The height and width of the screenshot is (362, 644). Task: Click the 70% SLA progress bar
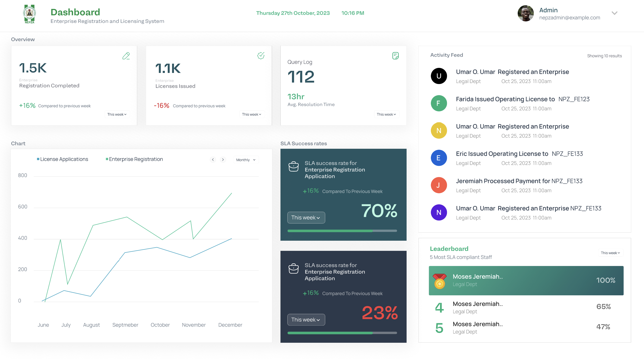[x=342, y=231]
